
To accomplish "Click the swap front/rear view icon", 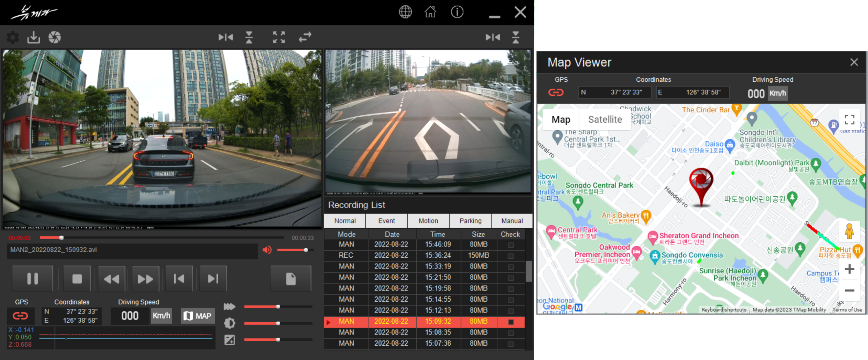I will (305, 37).
